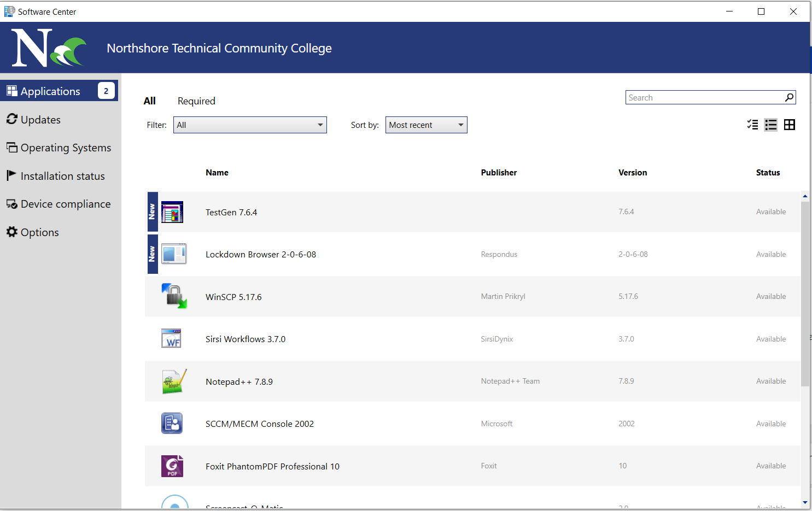Click Notepad++ Team publisher text
Viewport: 812px width, 511px height.
510,381
